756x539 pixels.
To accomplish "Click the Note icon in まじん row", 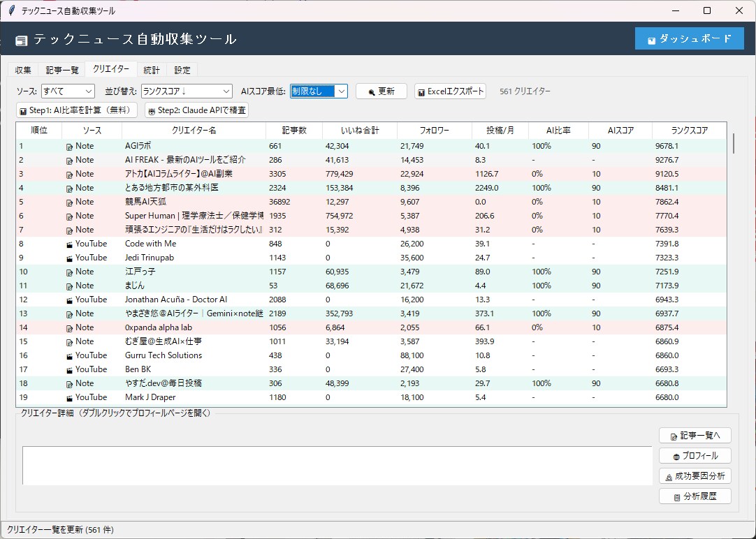I will click(x=69, y=286).
